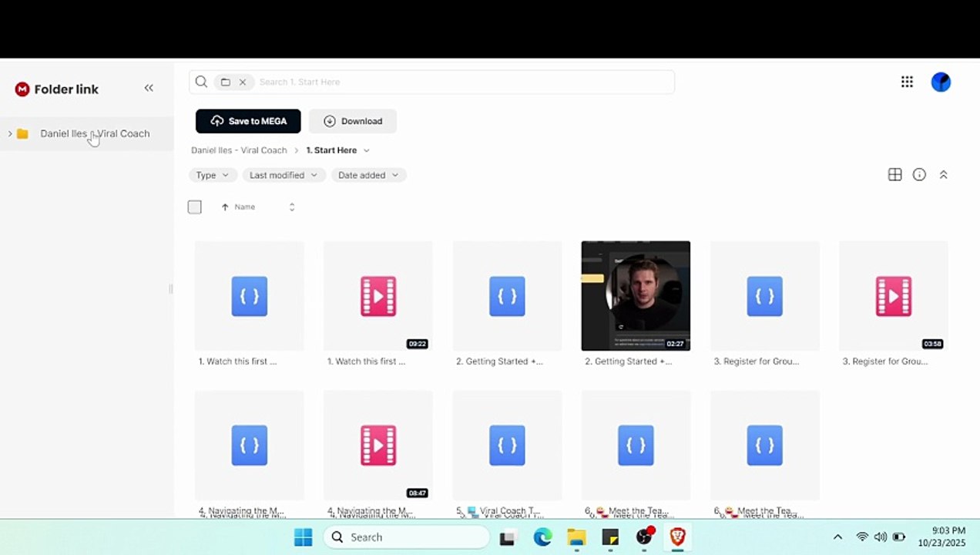980x555 pixels.
Task: Launch Microsoft Edge from the taskbar
Action: (542, 537)
